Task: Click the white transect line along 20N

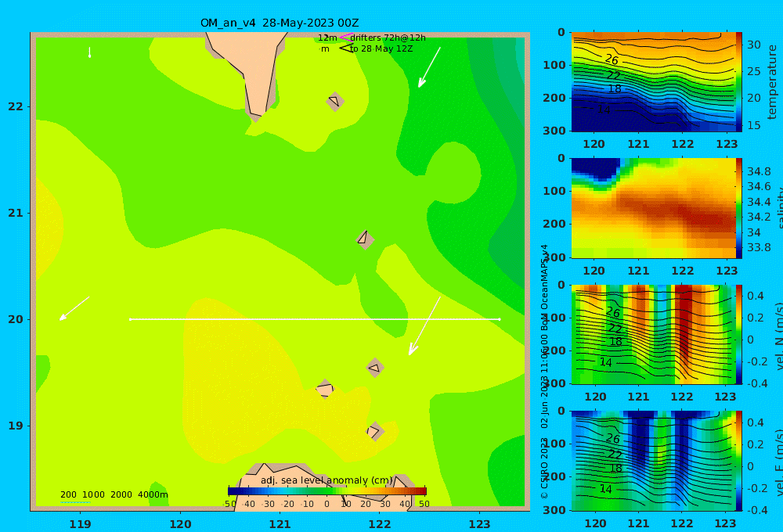Action: [315, 319]
